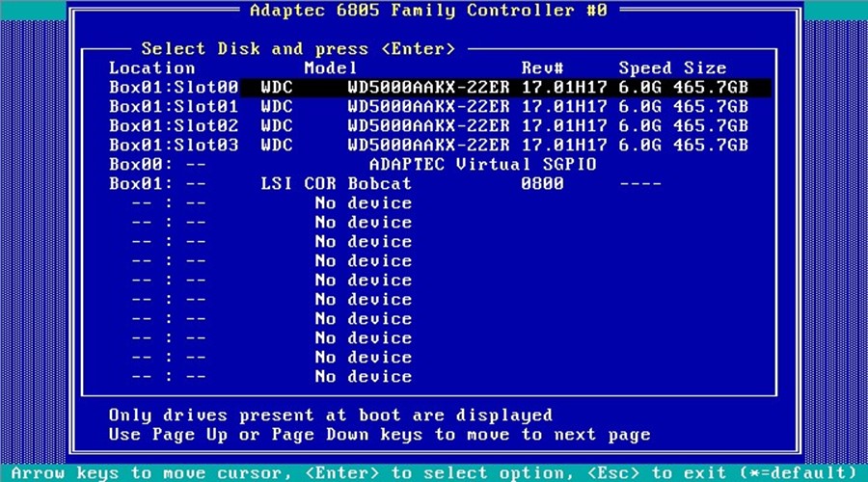Click the Location column header
868x482 pixels.
pyautogui.click(x=151, y=68)
